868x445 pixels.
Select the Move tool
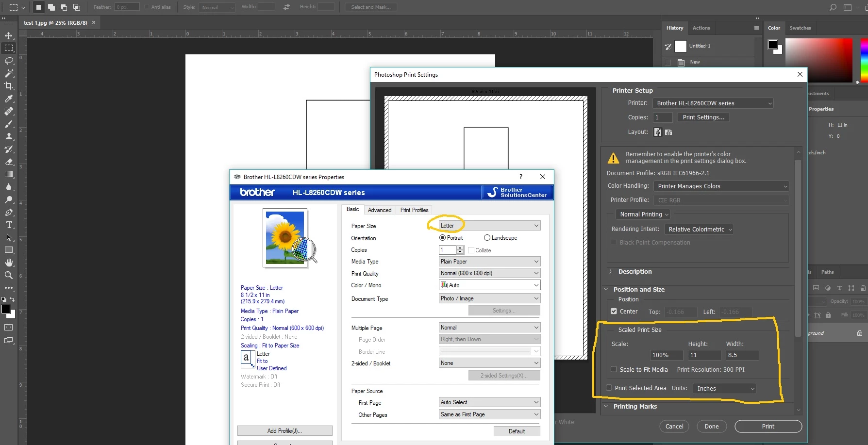9,35
